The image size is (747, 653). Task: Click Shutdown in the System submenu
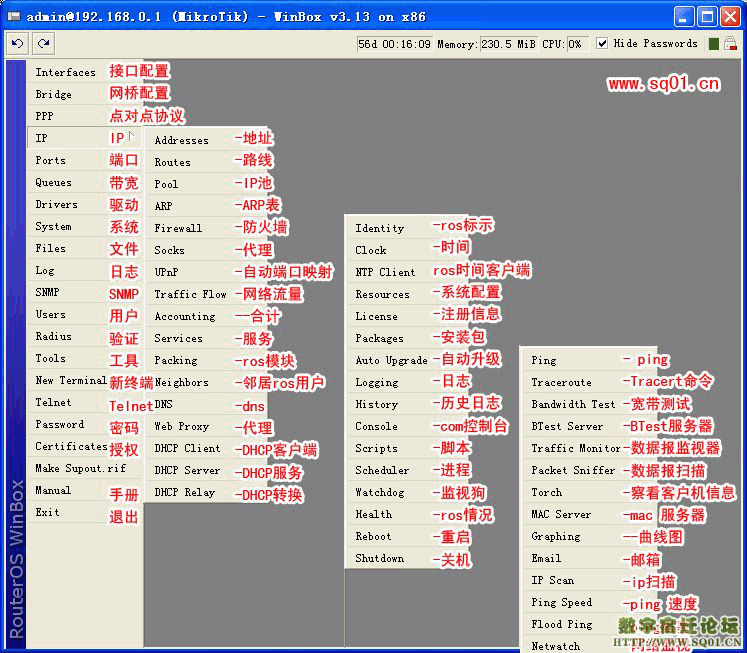pos(408,558)
